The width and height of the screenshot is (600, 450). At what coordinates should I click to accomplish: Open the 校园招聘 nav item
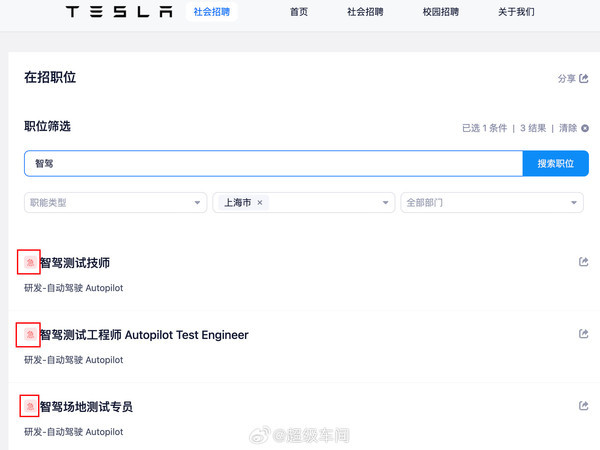(440, 12)
